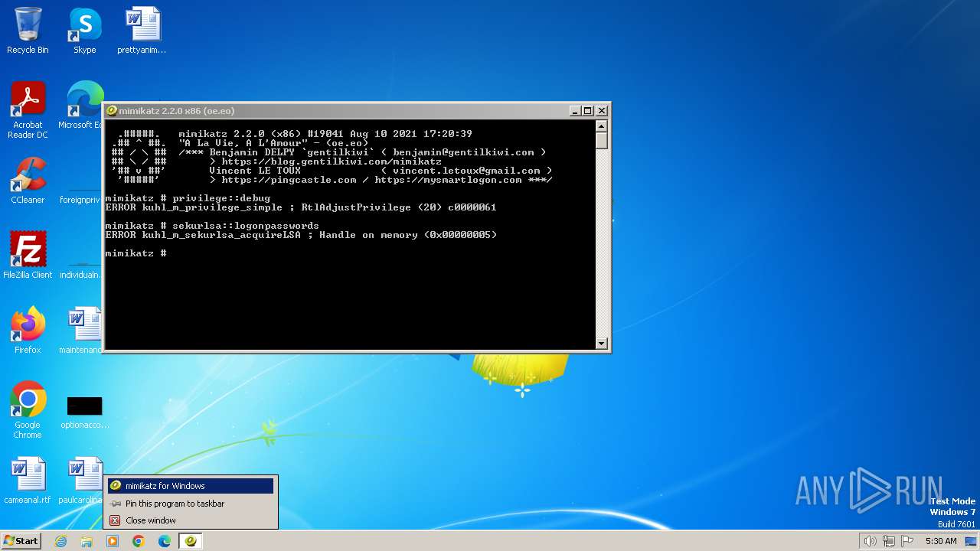The width and height of the screenshot is (980, 551).
Task: Open Edge from the taskbar
Action: pyautogui.click(x=165, y=541)
